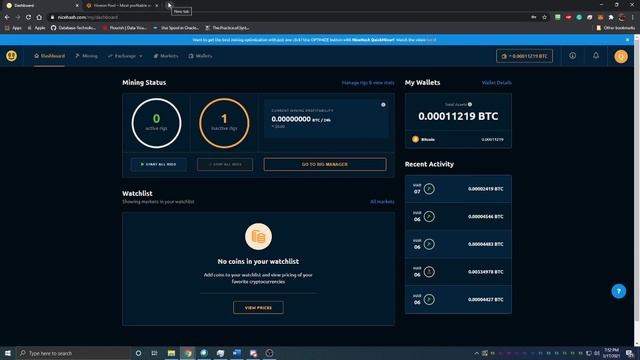Click the NiceHash logo in the header

[11, 56]
